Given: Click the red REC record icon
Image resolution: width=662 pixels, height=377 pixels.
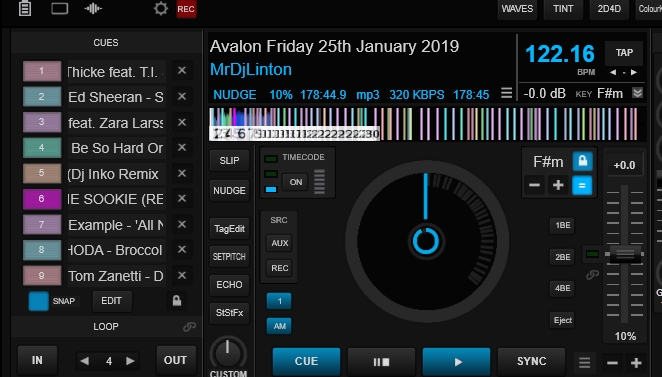Looking at the screenshot, I should 186,9.
